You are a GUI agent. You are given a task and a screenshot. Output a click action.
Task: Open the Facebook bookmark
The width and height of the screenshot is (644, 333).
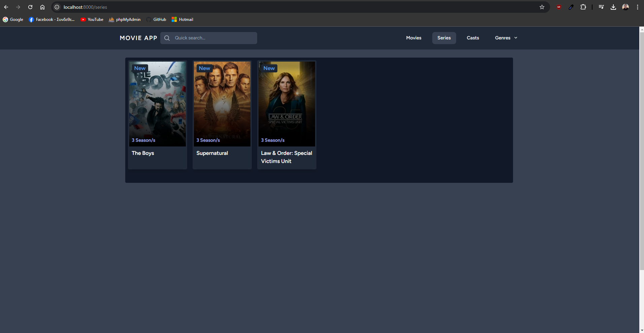click(52, 20)
